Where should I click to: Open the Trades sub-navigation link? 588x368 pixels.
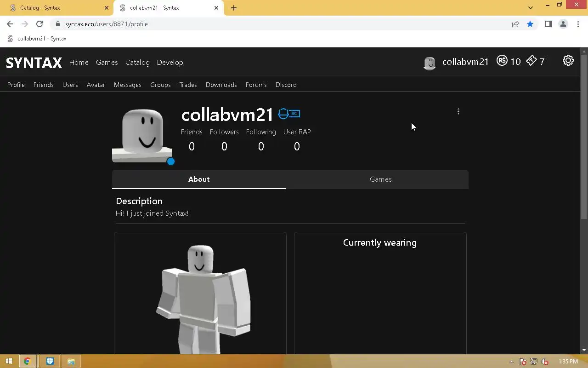click(x=188, y=85)
